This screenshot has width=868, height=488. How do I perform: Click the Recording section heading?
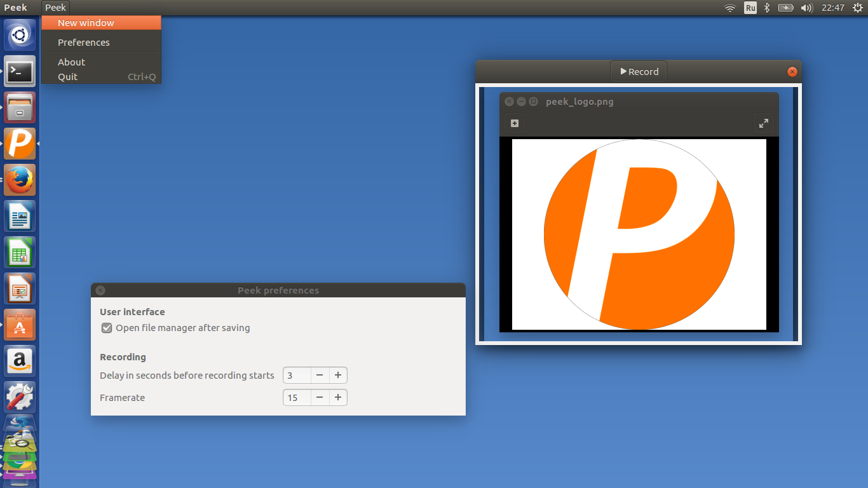pos(123,357)
